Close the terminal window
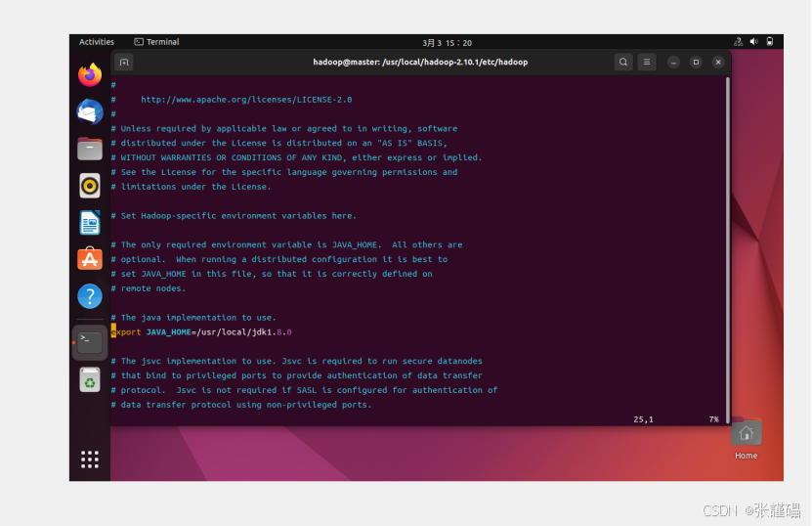Screen dimensions: 812x526 718,63
